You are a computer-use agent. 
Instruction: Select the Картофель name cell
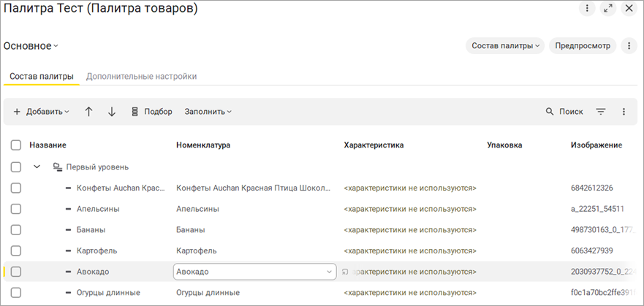click(x=97, y=250)
